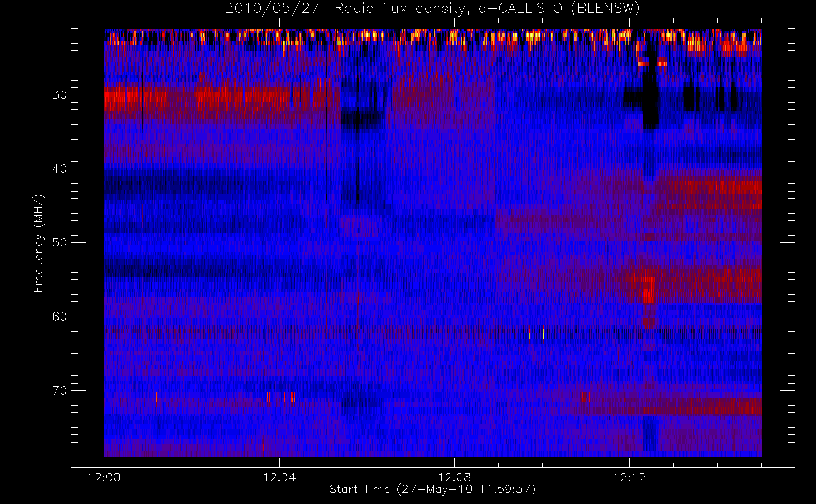816x504 pixels.
Task: Click the 'Frequency (MHZ)' axis label
Action: click(39, 243)
